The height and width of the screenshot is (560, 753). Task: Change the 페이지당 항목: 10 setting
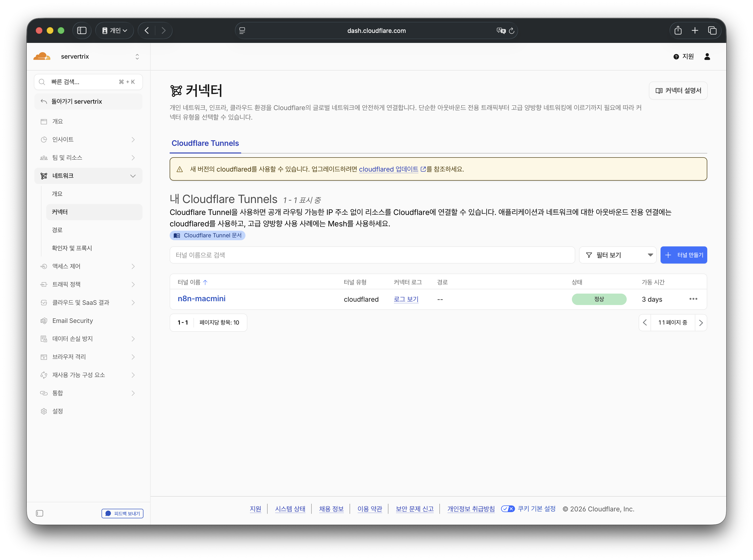pyautogui.click(x=219, y=323)
